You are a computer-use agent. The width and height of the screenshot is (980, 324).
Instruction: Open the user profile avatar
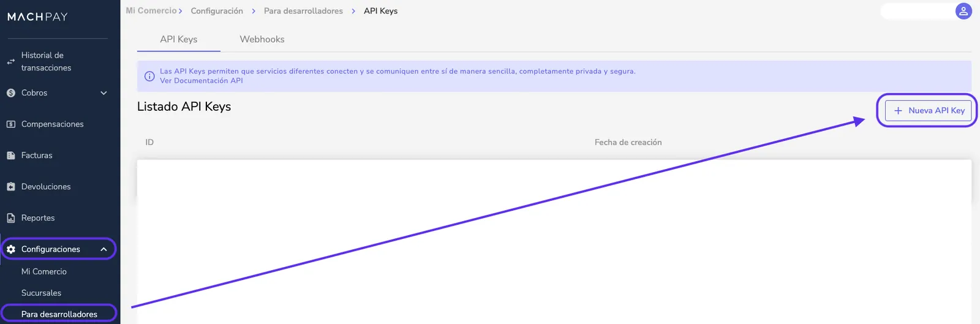click(x=963, y=11)
